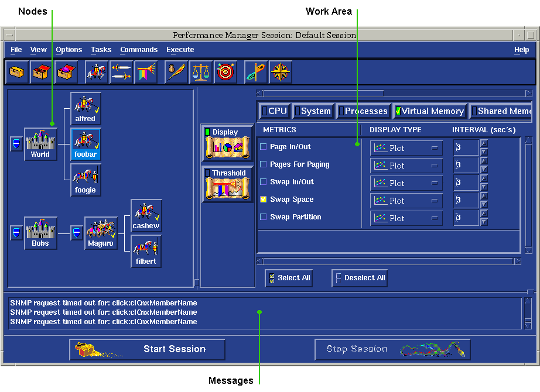Check the Swap Partition metric
Viewport: 540px width, 392px height.
coord(264,217)
